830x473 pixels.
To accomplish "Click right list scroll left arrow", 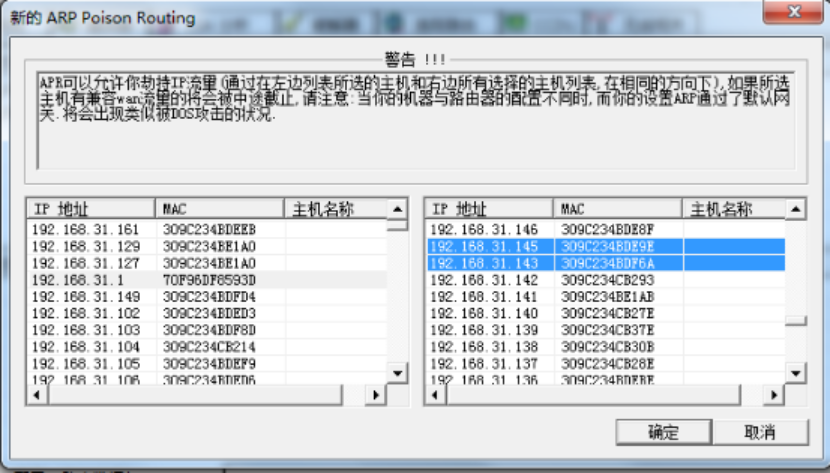I will tap(435, 395).
